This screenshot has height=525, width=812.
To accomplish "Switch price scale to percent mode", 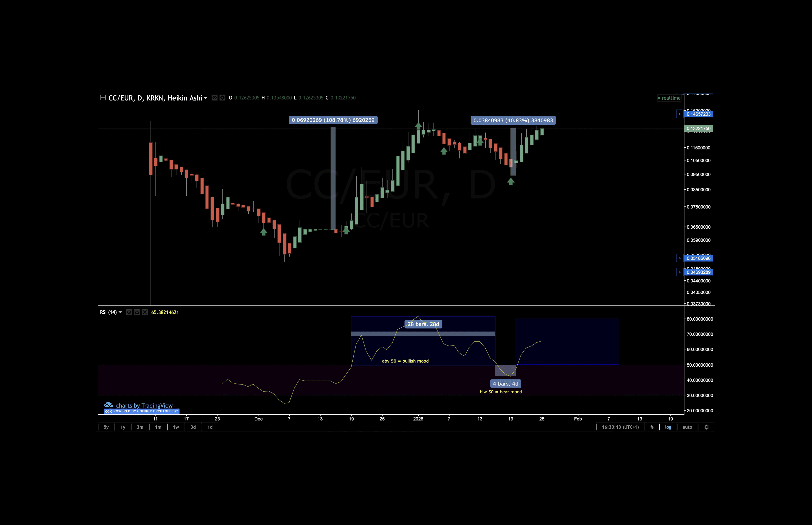I will (652, 427).
